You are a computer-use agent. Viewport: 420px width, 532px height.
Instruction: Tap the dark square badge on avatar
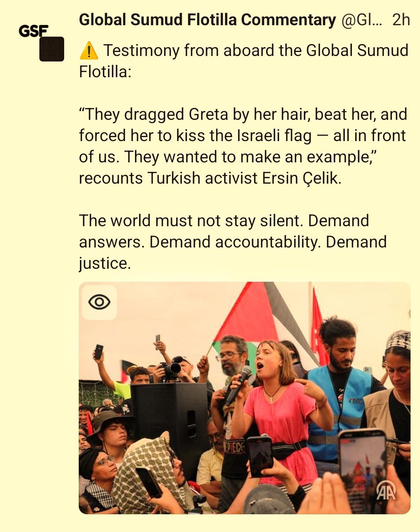coord(52,49)
